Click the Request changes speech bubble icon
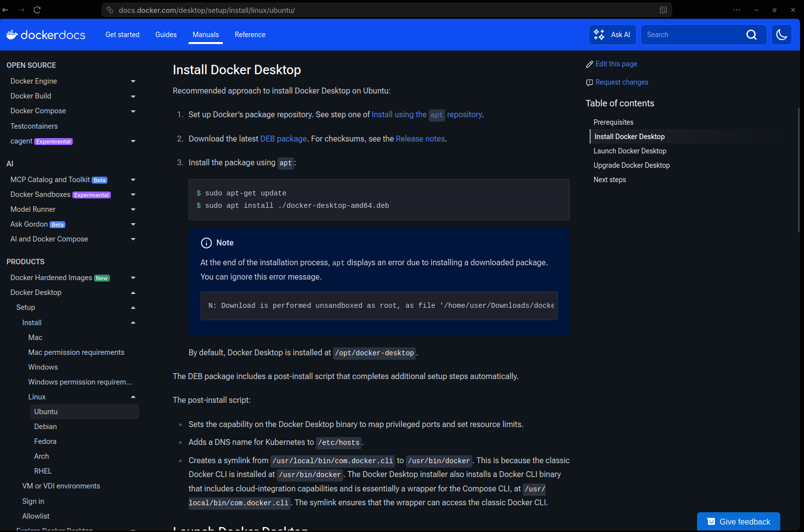This screenshot has width=804, height=532. (589, 82)
